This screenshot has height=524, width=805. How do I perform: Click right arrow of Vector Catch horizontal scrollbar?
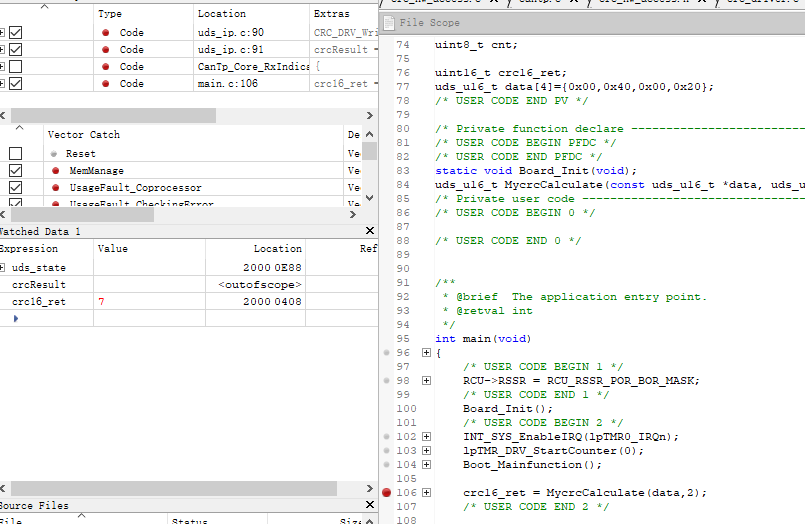pyautogui.click(x=352, y=215)
